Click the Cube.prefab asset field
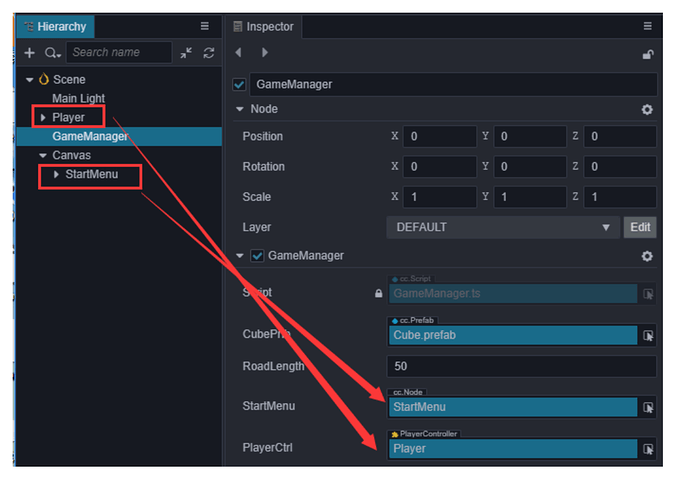Viewport: 690px width, 490px height. pos(513,336)
